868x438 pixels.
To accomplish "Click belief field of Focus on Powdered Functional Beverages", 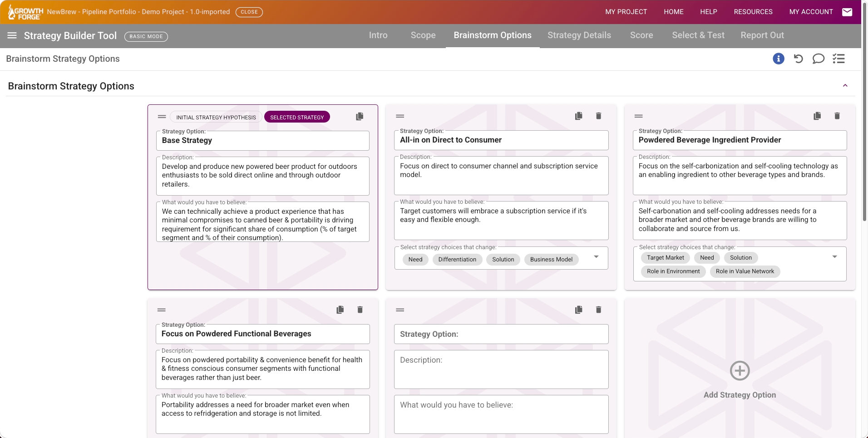I will 263,414.
